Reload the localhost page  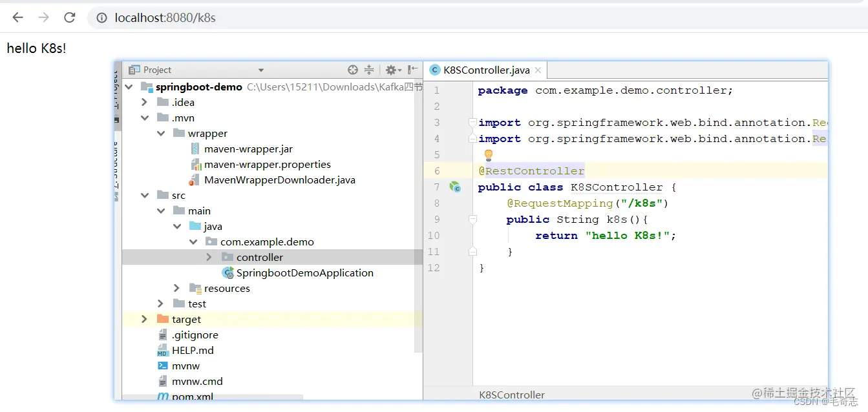click(x=69, y=17)
